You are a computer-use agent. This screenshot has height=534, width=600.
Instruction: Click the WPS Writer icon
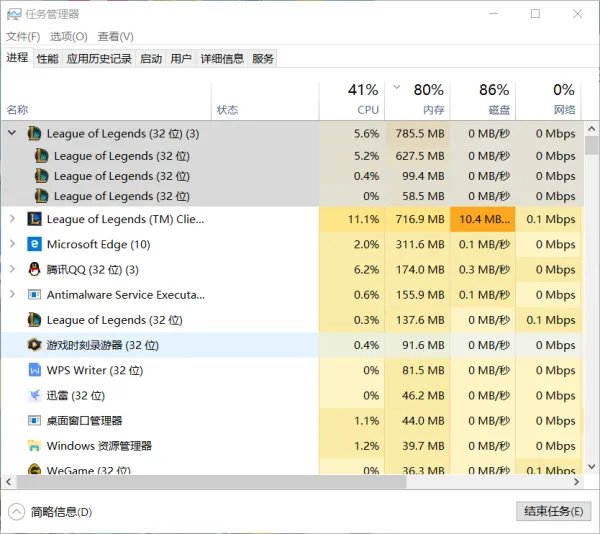pyautogui.click(x=34, y=370)
